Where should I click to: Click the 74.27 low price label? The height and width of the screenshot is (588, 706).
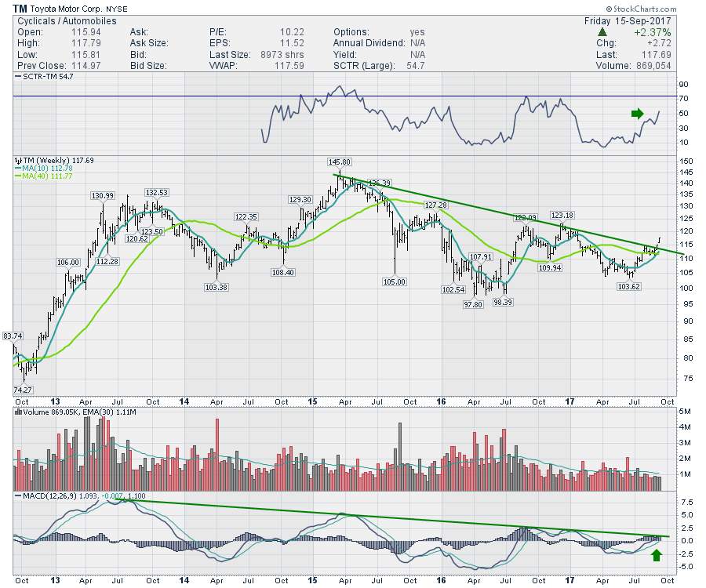click(23, 390)
